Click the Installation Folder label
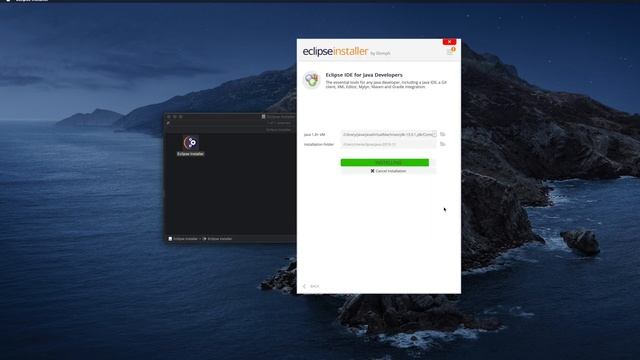The image size is (640, 360). pos(319,144)
